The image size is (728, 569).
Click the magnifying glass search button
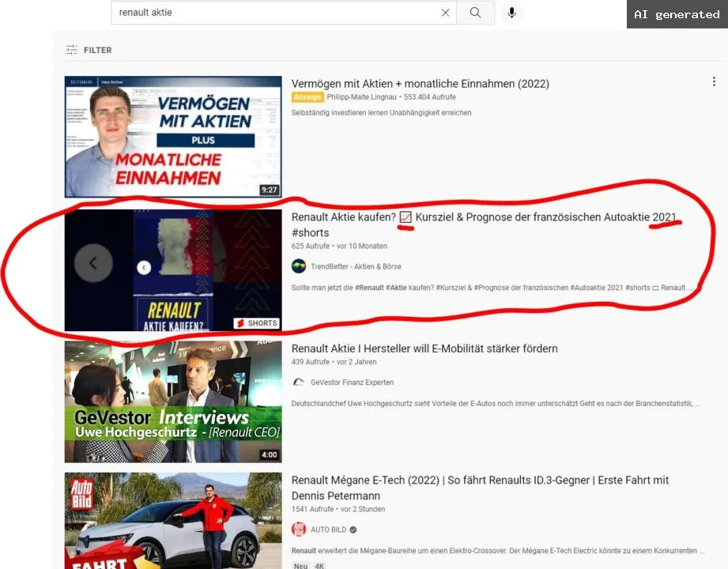click(475, 13)
